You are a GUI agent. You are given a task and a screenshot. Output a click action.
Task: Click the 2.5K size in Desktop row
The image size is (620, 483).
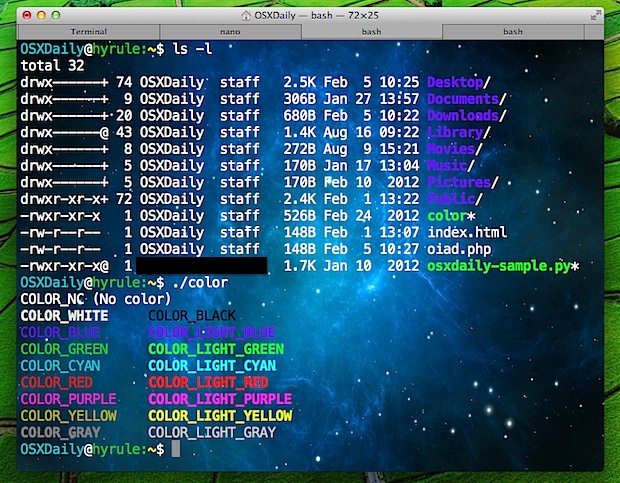point(300,82)
